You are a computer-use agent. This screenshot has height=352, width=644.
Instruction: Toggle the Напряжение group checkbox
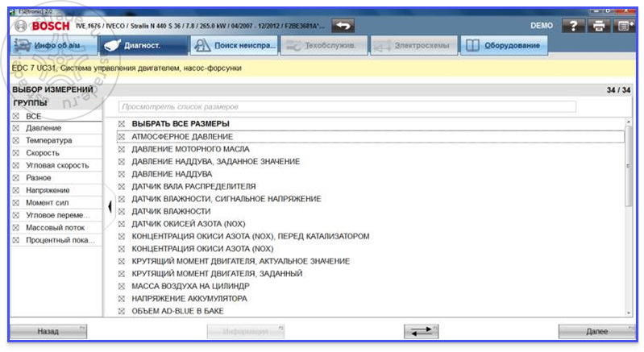pyautogui.click(x=15, y=190)
